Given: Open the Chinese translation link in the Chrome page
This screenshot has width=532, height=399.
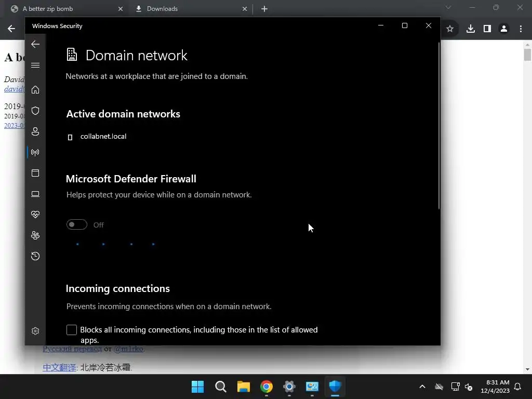Looking at the screenshot, I should click(x=59, y=367).
